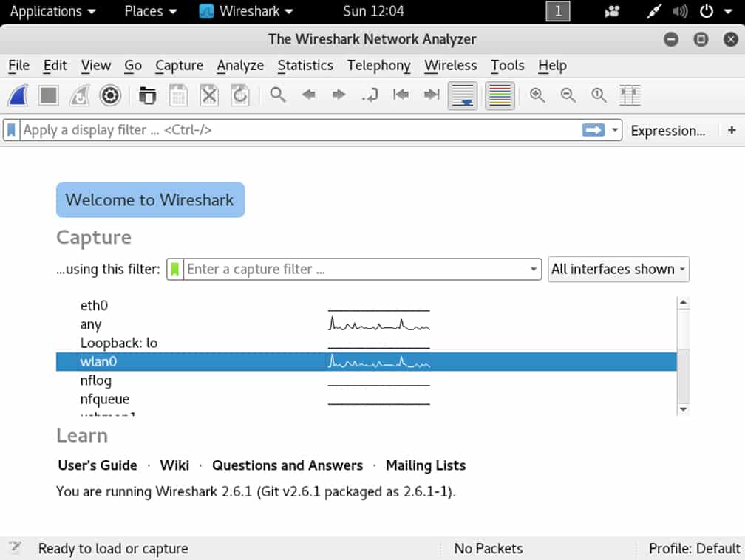
Task: Click the close capture file icon
Action: 209,95
